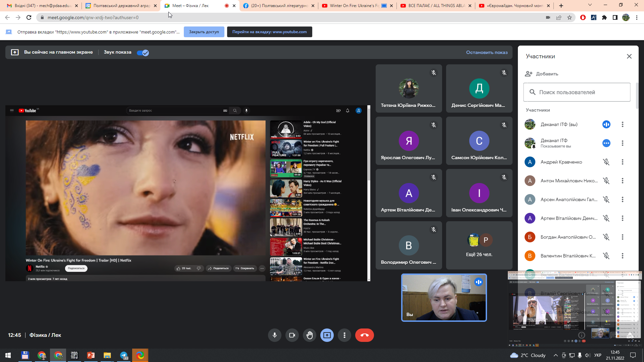Click muted mic icon for Арсен Анатолійович

click(606, 199)
